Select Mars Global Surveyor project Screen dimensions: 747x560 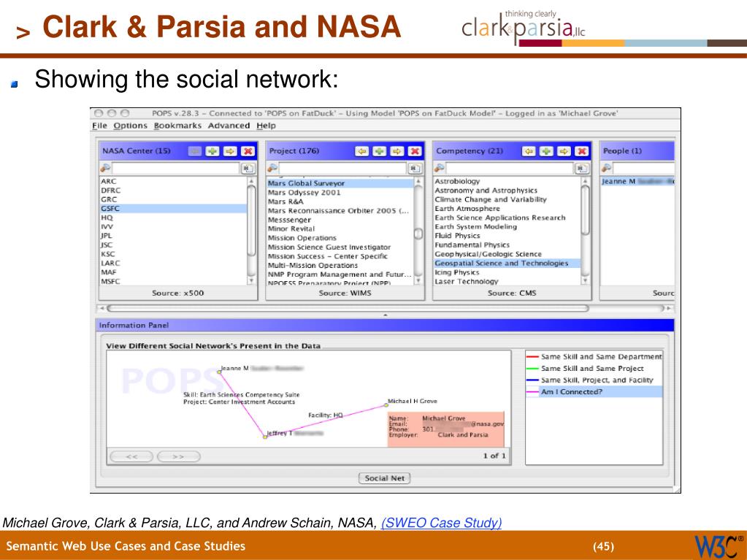[x=340, y=183]
